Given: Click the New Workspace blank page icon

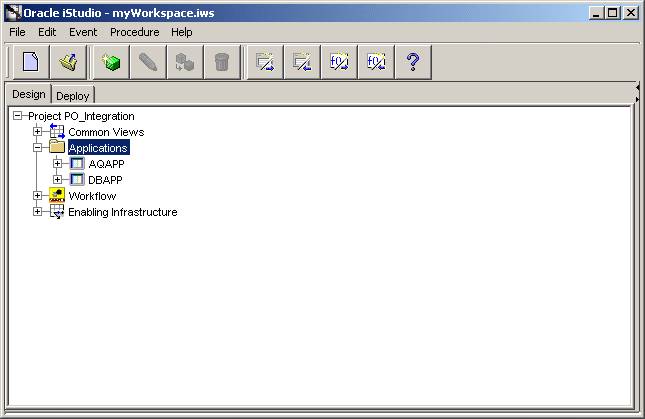Looking at the screenshot, I should pos(31,62).
